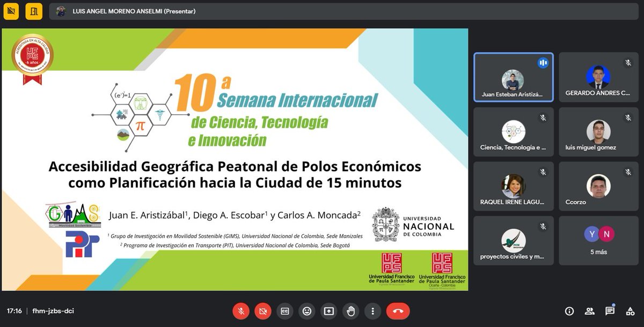
Task: Click muted mic icon on proyectos civiles tile
Action: pos(543,226)
